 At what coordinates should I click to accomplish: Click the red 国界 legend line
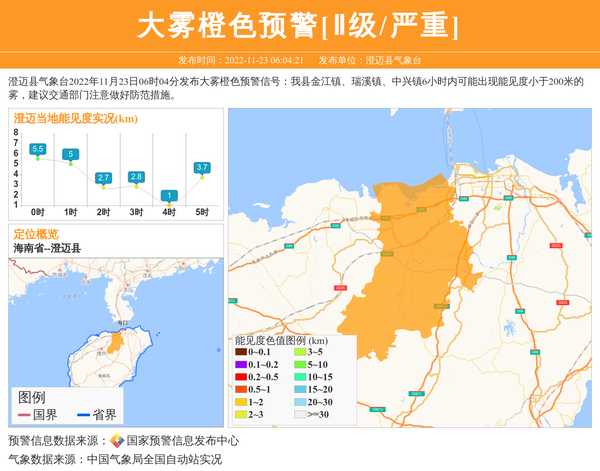coord(24,415)
